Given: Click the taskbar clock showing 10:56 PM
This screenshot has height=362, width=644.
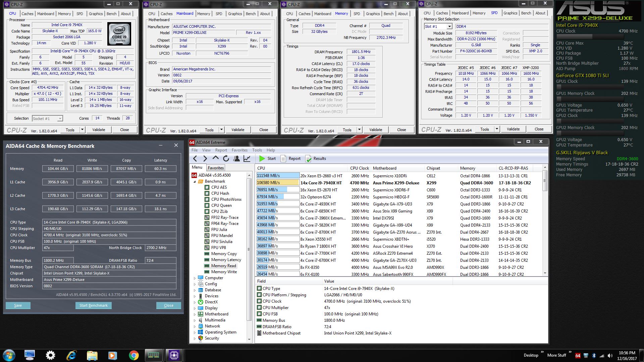Looking at the screenshot, I should [x=627, y=353].
